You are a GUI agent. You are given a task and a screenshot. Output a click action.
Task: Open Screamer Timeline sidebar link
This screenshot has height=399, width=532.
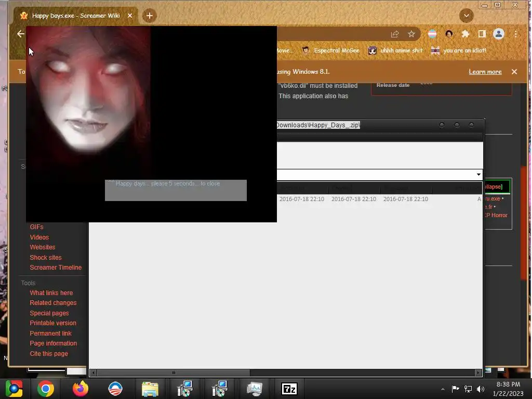click(56, 268)
